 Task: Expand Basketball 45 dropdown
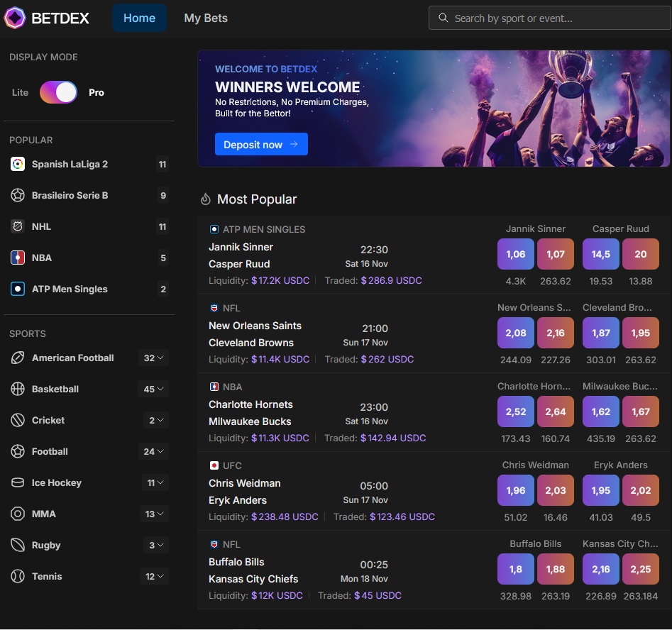[153, 389]
